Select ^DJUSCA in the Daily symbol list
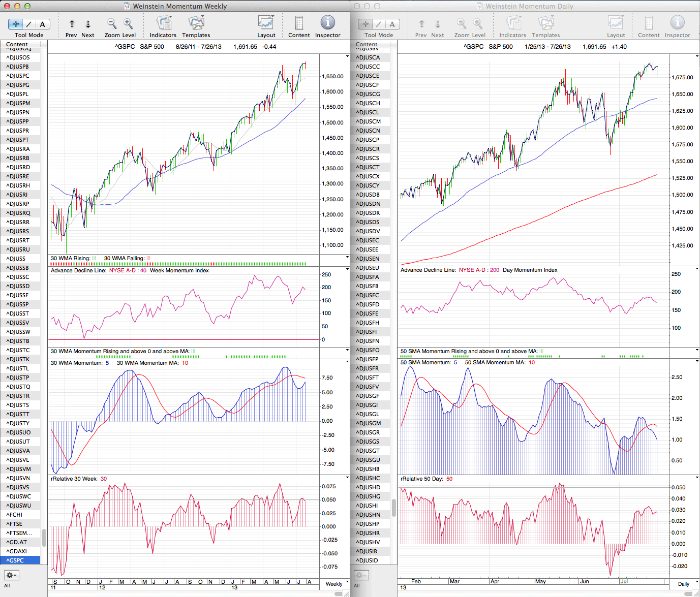 368,57
